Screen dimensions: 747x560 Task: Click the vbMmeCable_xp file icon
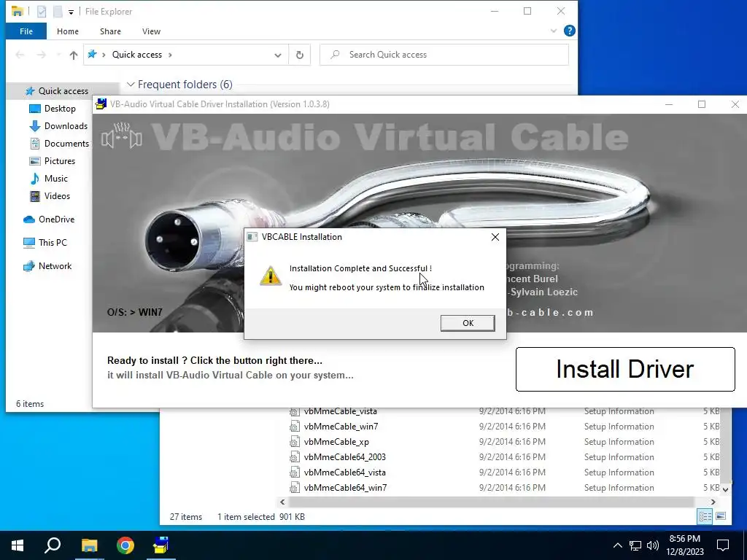point(295,442)
